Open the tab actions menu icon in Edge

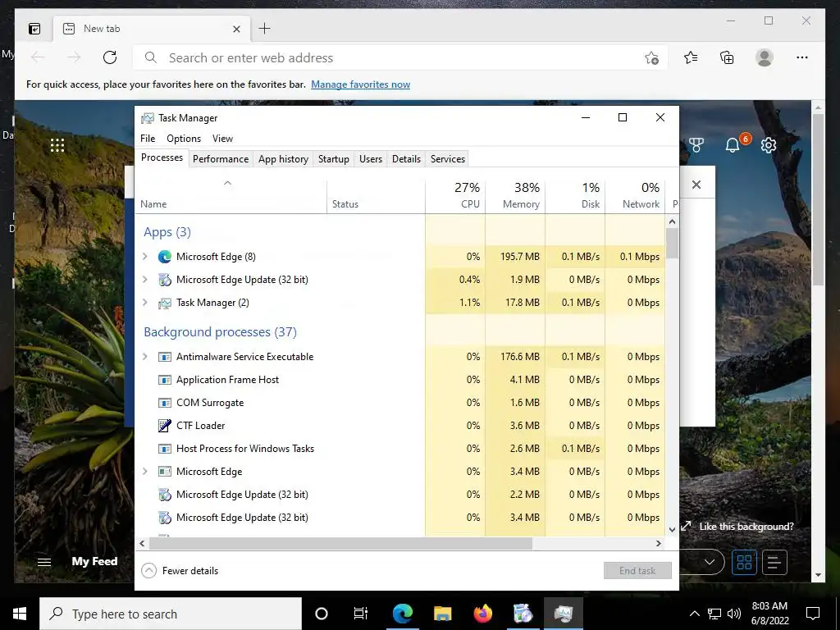click(x=34, y=29)
